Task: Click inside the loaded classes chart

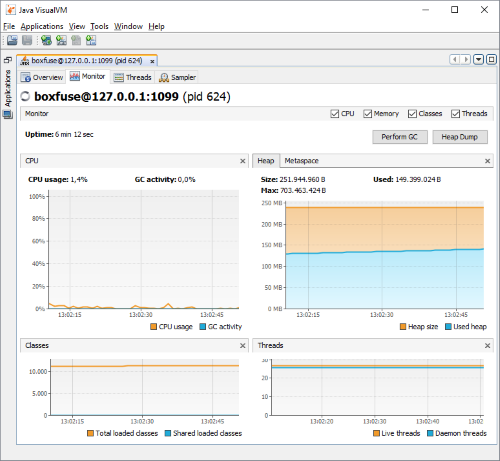Action: point(145,387)
